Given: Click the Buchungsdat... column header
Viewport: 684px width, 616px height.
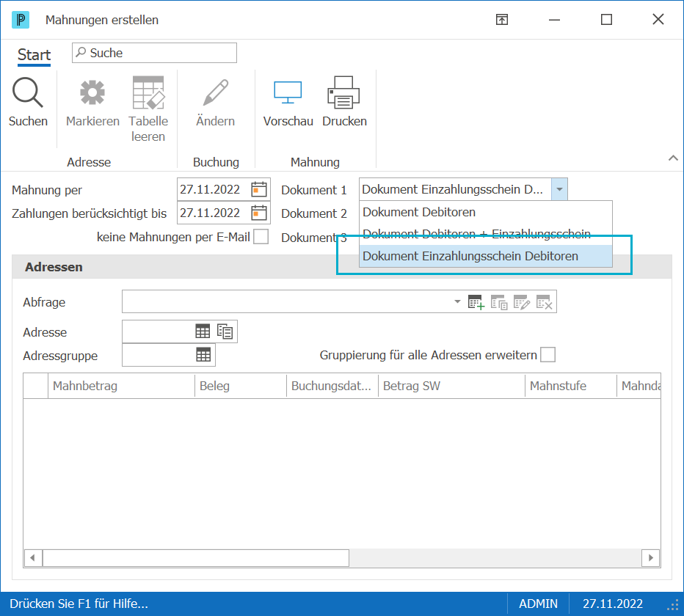Looking at the screenshot, I should (x=332, y=386).
